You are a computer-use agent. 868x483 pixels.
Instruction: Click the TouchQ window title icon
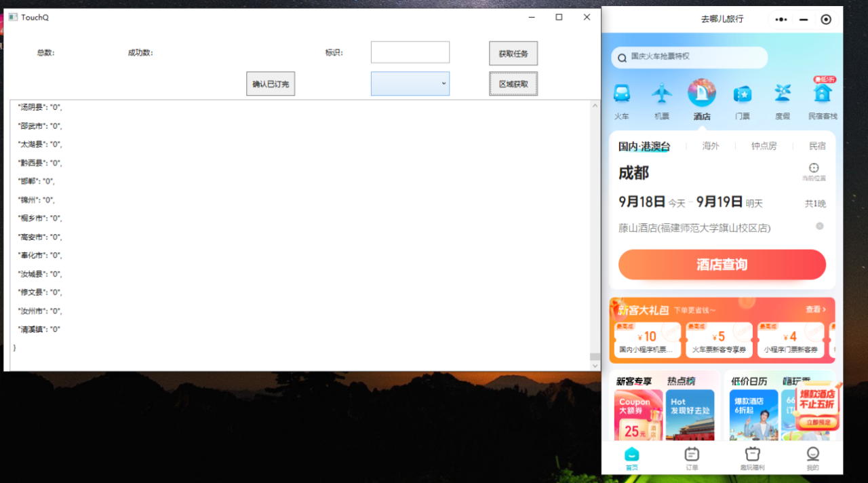click(12, 17)
